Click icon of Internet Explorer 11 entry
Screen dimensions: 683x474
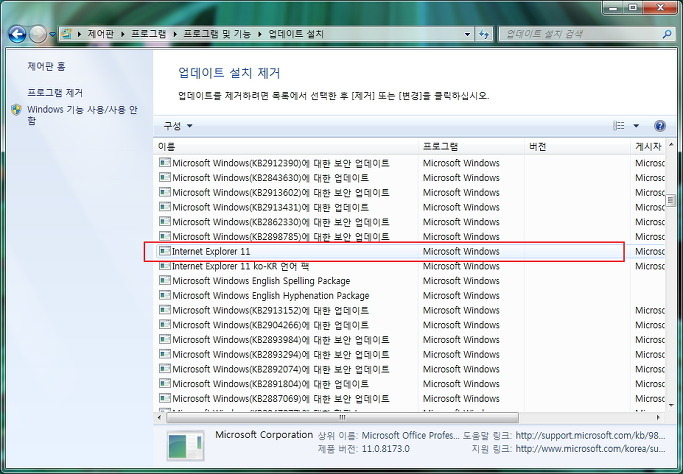164,251
